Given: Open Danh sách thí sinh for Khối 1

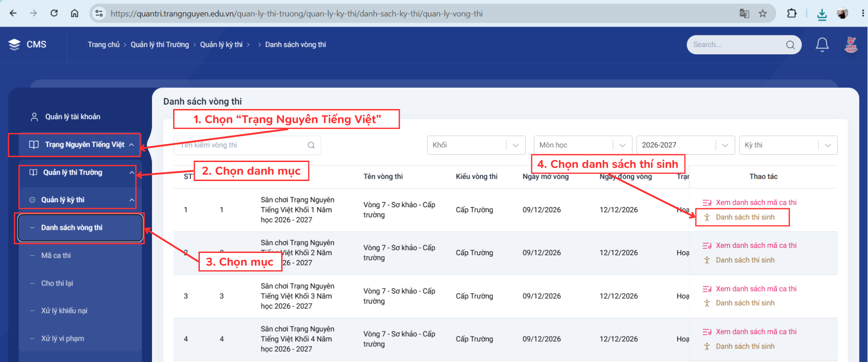Looking at the screenshot, I should [x=745, y=217].
